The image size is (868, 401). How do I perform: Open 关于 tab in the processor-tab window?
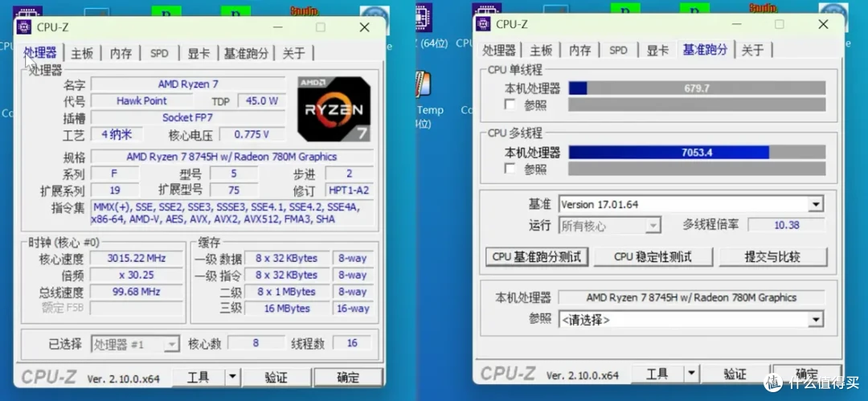[x=293, y=53]
